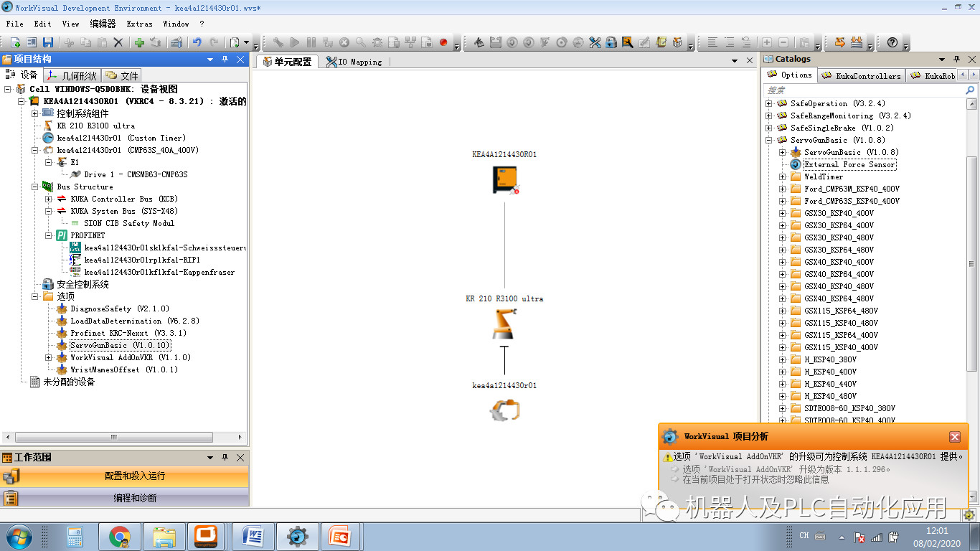This screenshot has height=551, width=980.
Task: Open the 项目结构 panel dropdown arrow
Action: click(210, 60)
